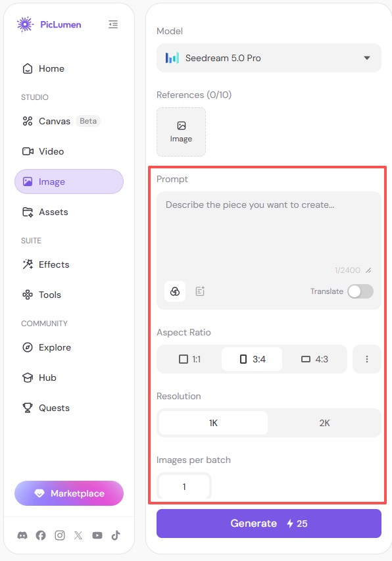Open the Instagram social icon

(x=60, y=535)
